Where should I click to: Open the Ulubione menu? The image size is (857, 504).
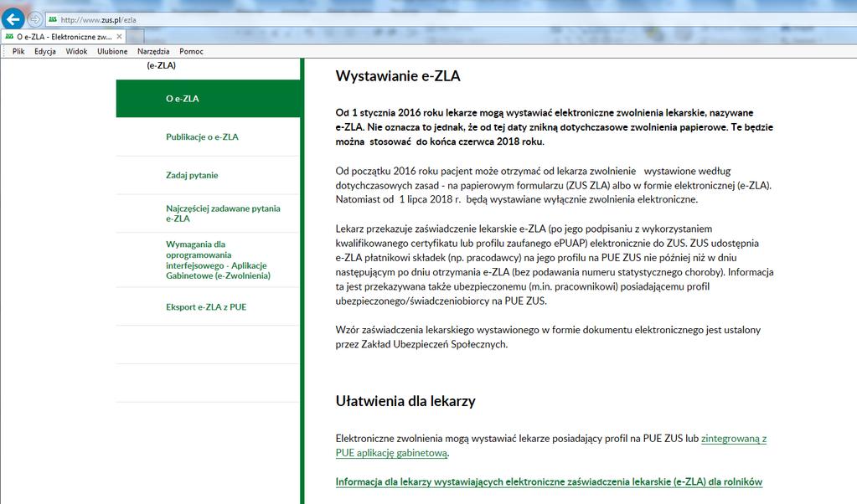point(112,51)
